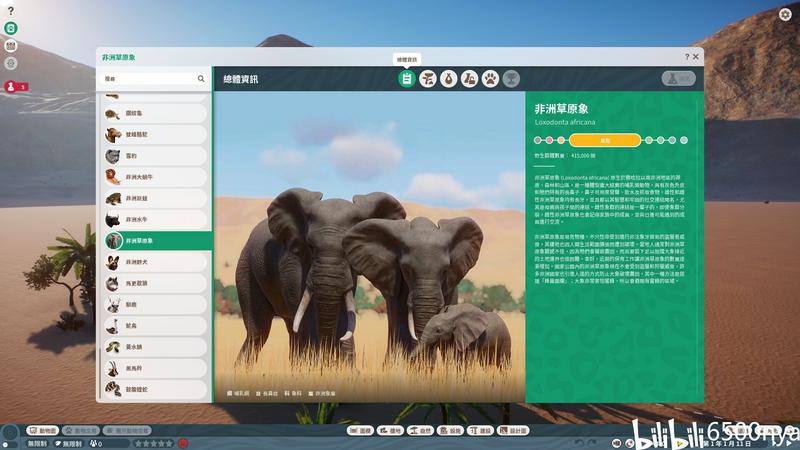This screenshot has width=800, height=450.
Task: Click the magnifier in the Zoopedia search box
Action: tap(201, 79)
